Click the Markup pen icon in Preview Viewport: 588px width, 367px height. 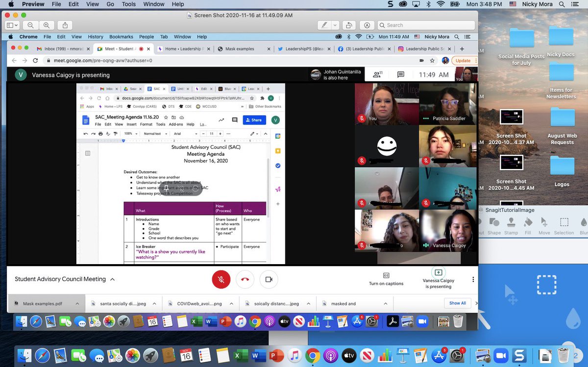point(324,25)
